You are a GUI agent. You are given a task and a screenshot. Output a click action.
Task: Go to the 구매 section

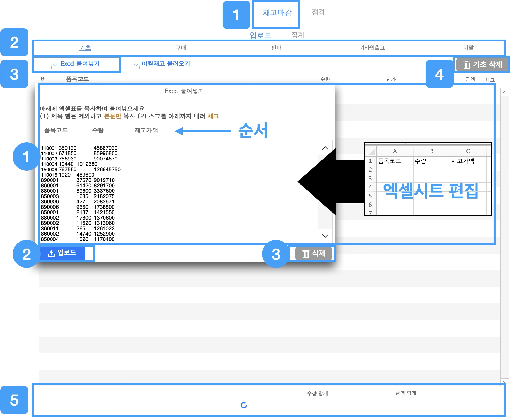click(181, 48)
